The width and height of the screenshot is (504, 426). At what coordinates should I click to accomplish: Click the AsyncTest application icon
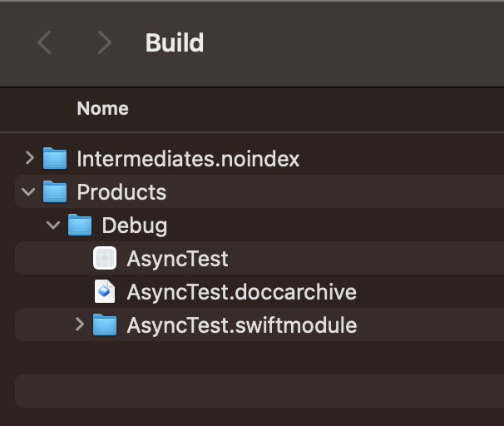(x=105, y=258)
